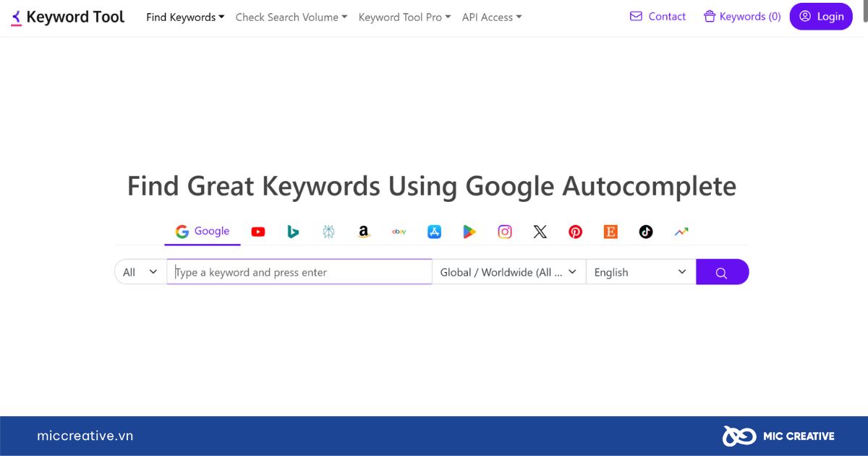Select the eBay icon
Screen dimensions: 868x456
point(399,232)
